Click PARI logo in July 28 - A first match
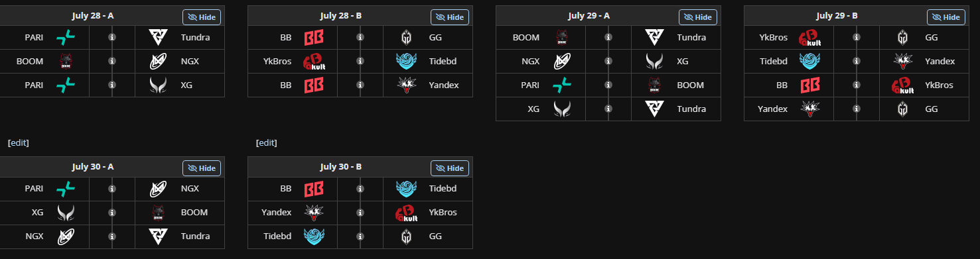980x259 pixels. tap(66, 38)
